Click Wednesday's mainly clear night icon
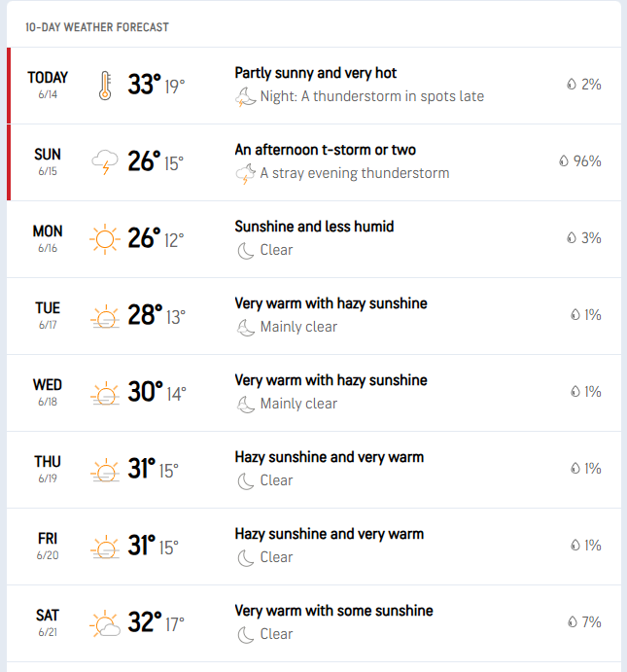627x672 pixels. point(246,405)
